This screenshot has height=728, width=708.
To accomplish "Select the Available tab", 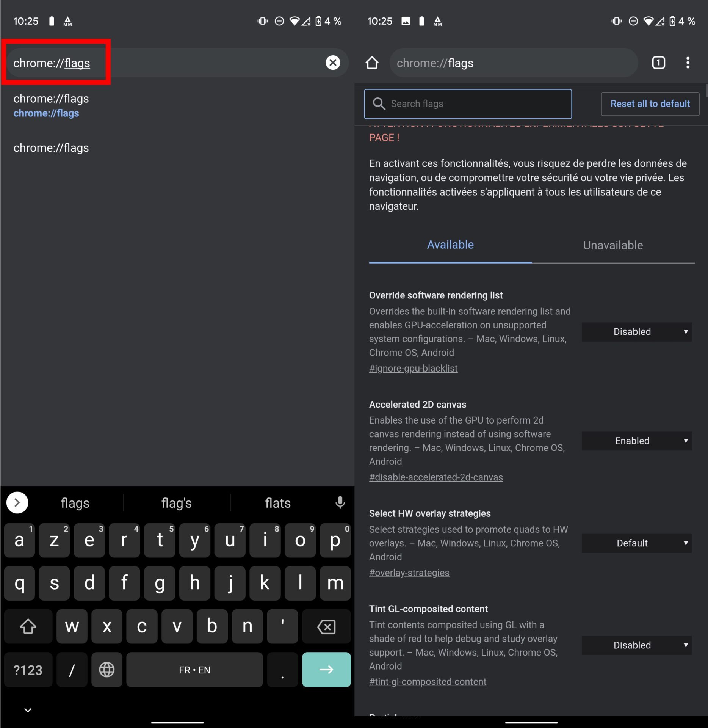I will tap(450, 245).
